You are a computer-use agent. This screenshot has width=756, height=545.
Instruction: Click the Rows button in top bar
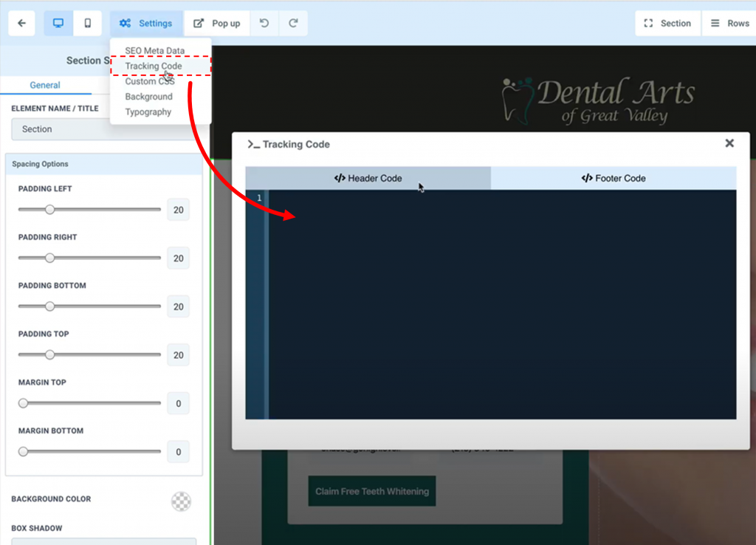[729, 23]
